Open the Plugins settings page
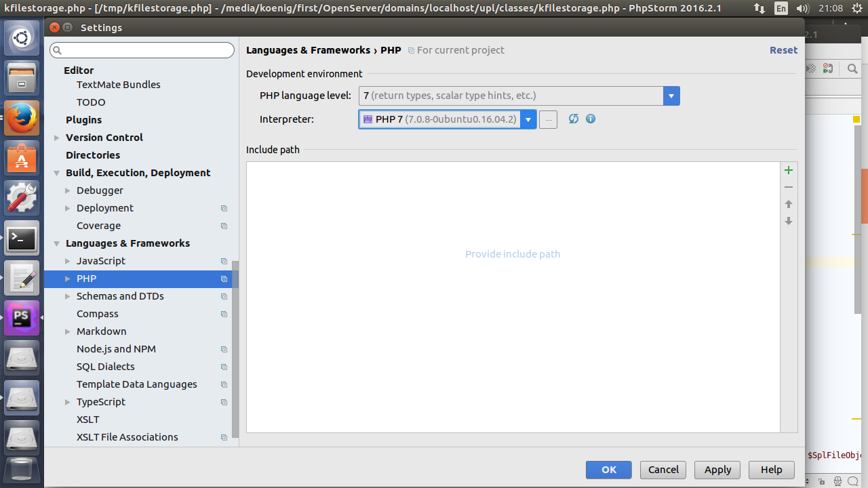 click(x=83, y=120)
